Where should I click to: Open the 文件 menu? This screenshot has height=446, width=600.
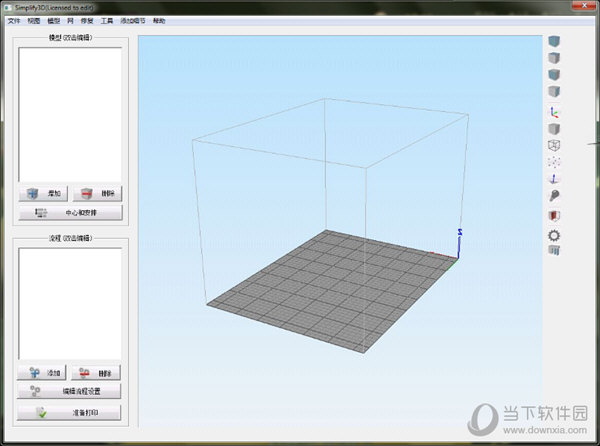coord(14,21)
